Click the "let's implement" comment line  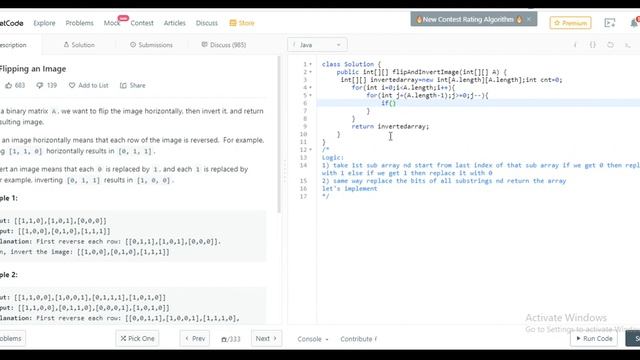[x=349, y=189]
